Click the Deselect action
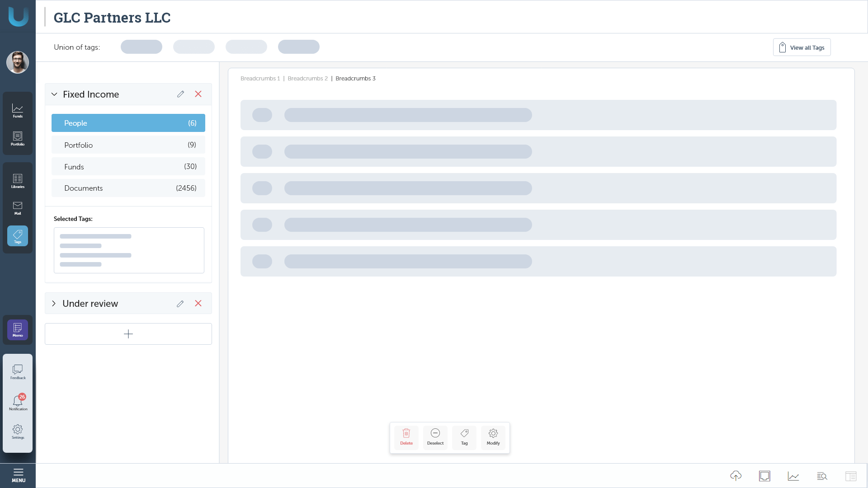 click(x=435, y=437)
